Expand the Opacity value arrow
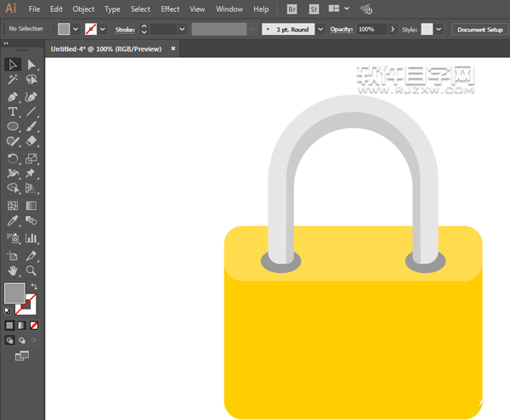The height and width of the screenshot is (420, 510). click(x=393, y=29)
